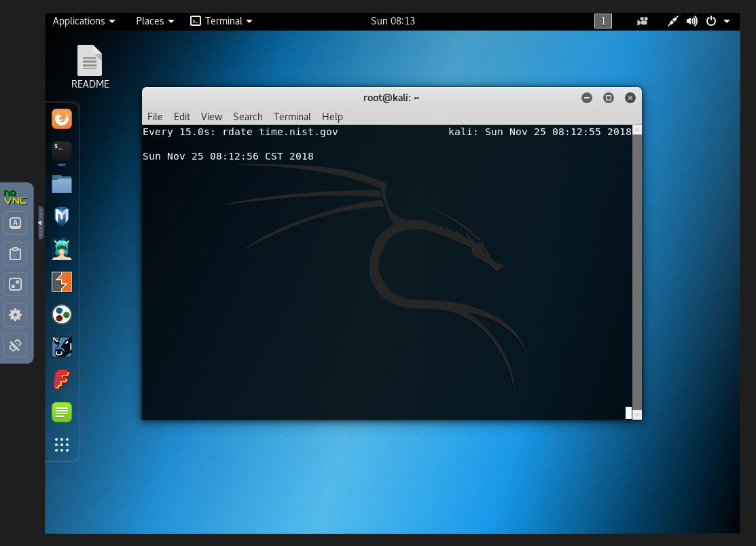Click the volume speaker icon
The height and width of the screenshot is (546, 756).
click(x=692, y=21)
